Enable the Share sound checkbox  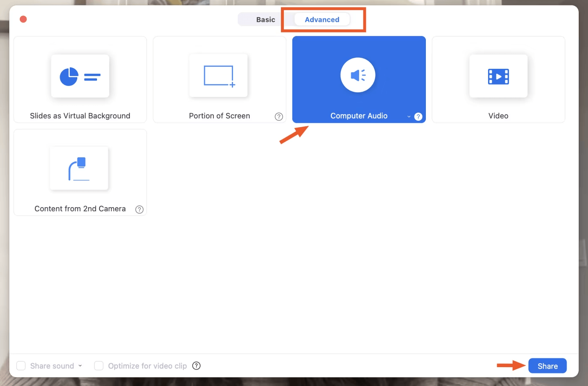tap(21, 365)
